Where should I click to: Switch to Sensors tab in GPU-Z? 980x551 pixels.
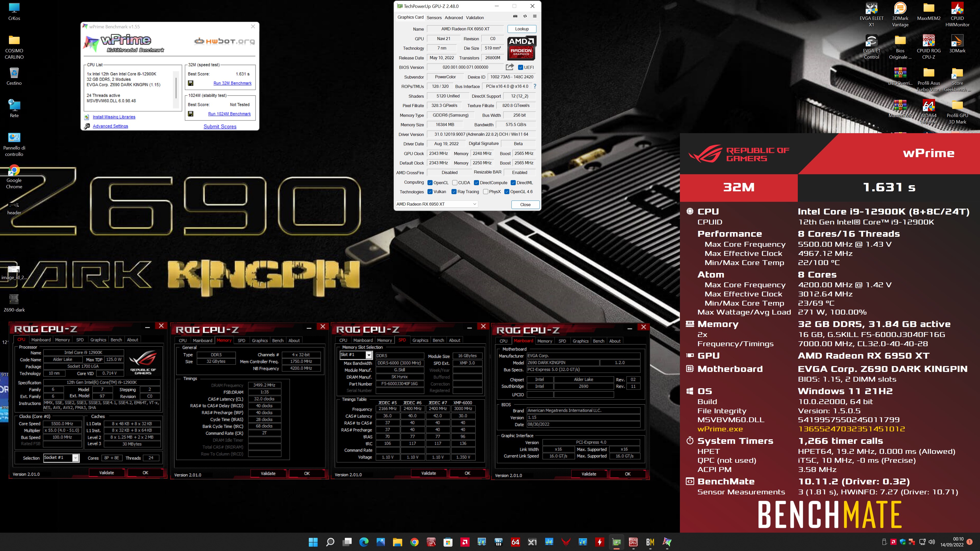(434, 18)
